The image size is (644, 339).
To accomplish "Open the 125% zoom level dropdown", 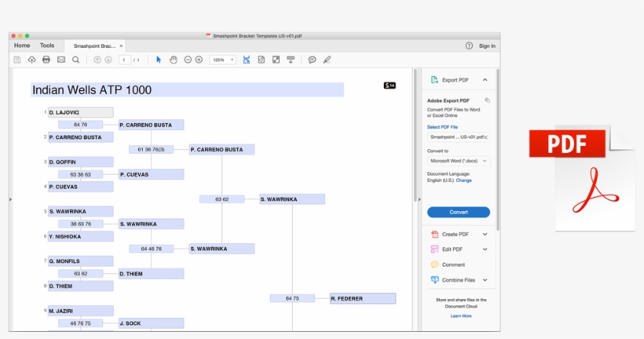I will click(x=222, y=60).
